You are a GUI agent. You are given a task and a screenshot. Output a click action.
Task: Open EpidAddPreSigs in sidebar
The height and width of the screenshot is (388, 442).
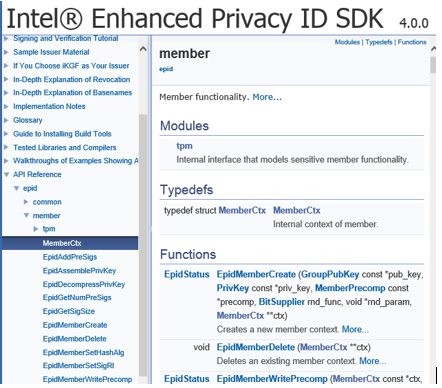click(70, 257)
